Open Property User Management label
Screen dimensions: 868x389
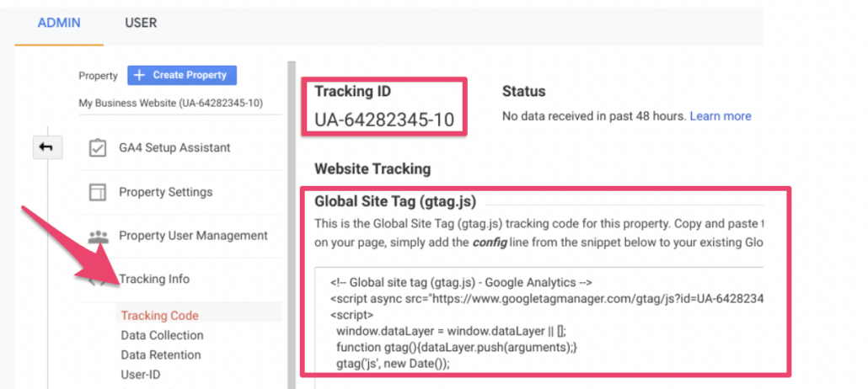(193, 236)
